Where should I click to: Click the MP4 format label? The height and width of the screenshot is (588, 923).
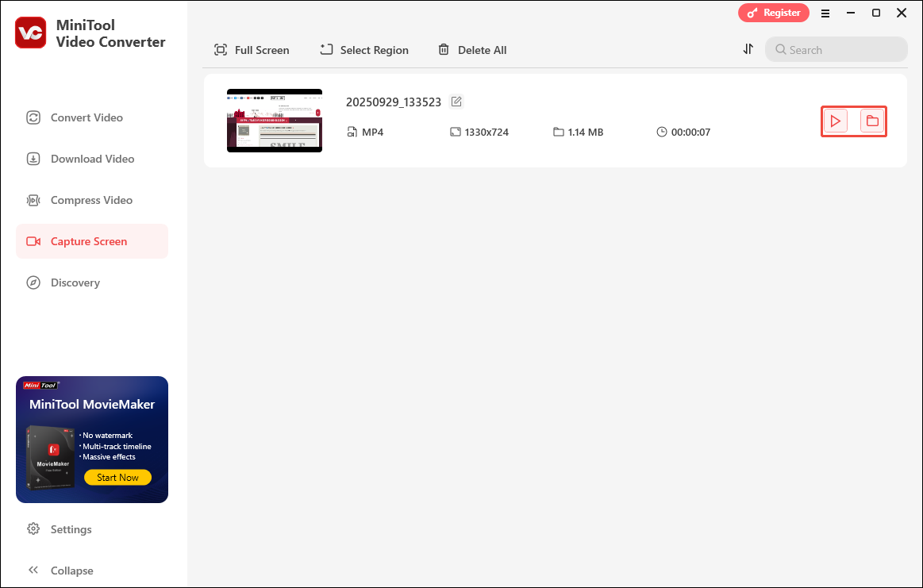373,133
